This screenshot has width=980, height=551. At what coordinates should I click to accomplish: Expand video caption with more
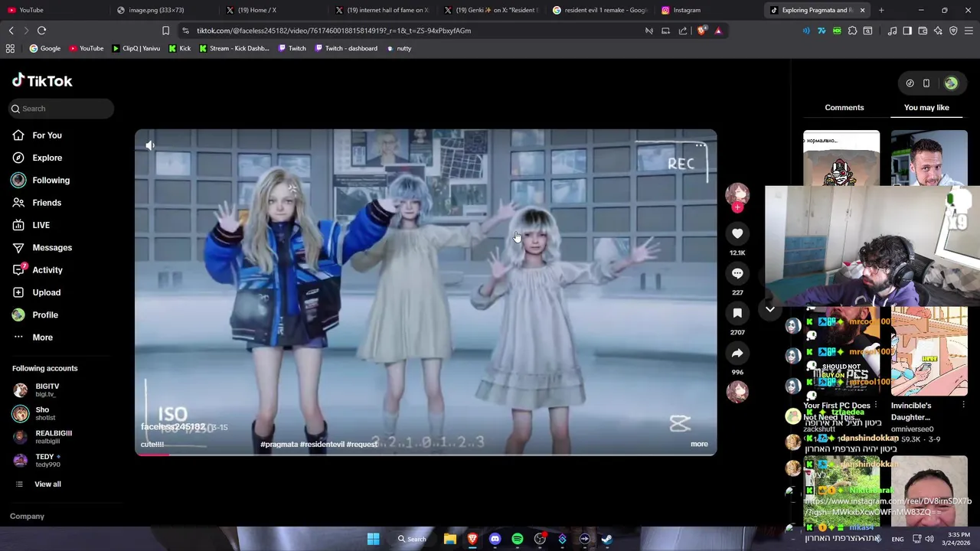(x=699, y=444)
